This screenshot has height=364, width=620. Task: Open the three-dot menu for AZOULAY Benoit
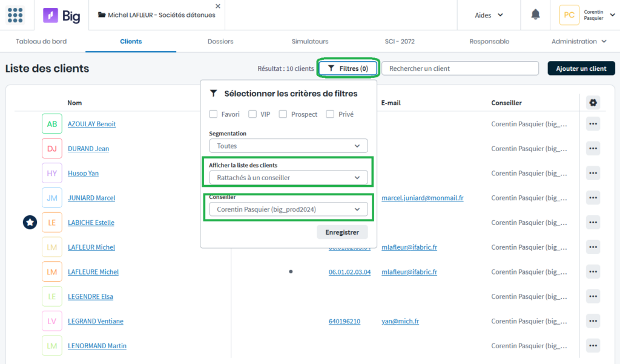click(593, 124)
